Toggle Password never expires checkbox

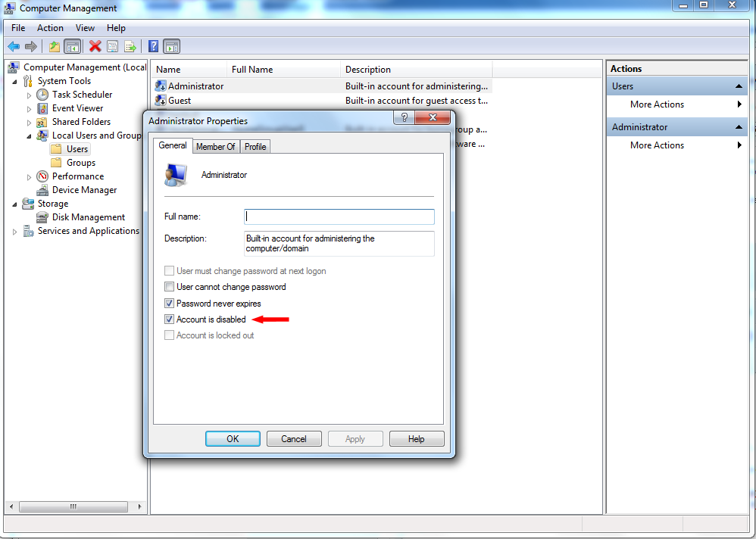tap(169, 304)
